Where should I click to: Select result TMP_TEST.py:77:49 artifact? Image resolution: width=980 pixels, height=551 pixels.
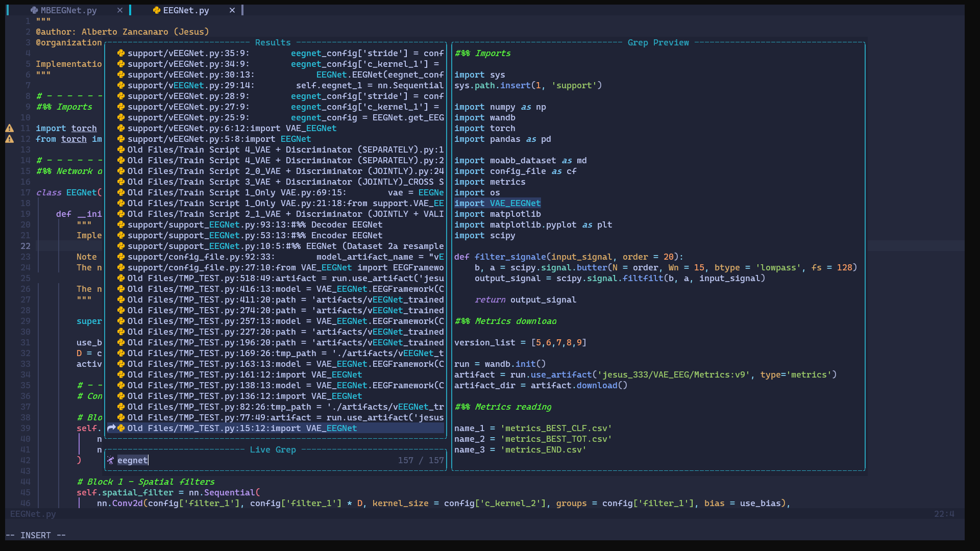(276, 417)
